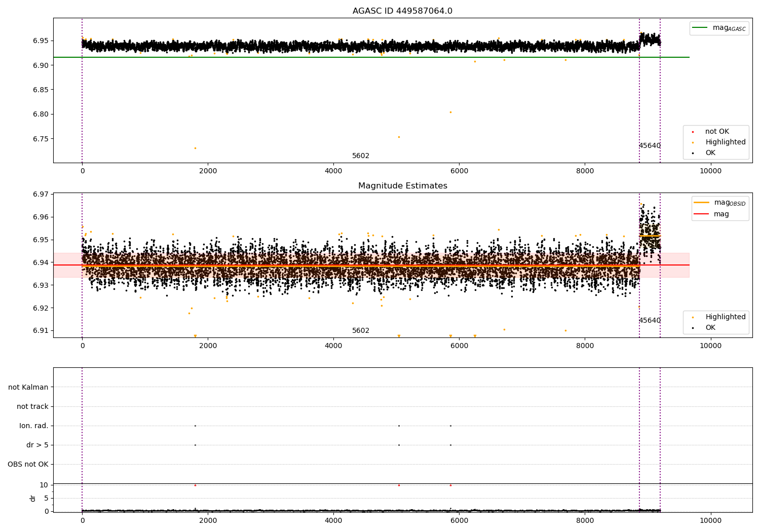Viewport: 760px width, 532px height.
Task: Click the 5602 label in Magnitude Estimates plot
Action: [361, 331]
